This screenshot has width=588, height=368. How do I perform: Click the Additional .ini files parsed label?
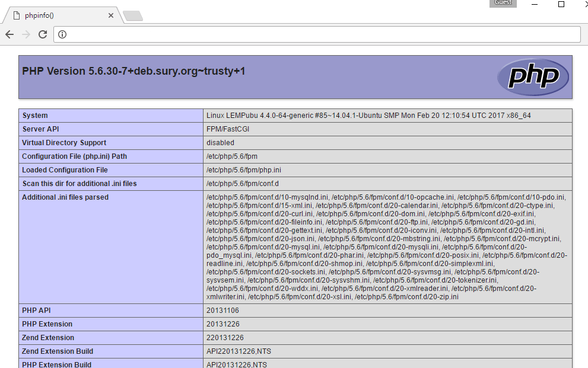(x=65, y=197)
